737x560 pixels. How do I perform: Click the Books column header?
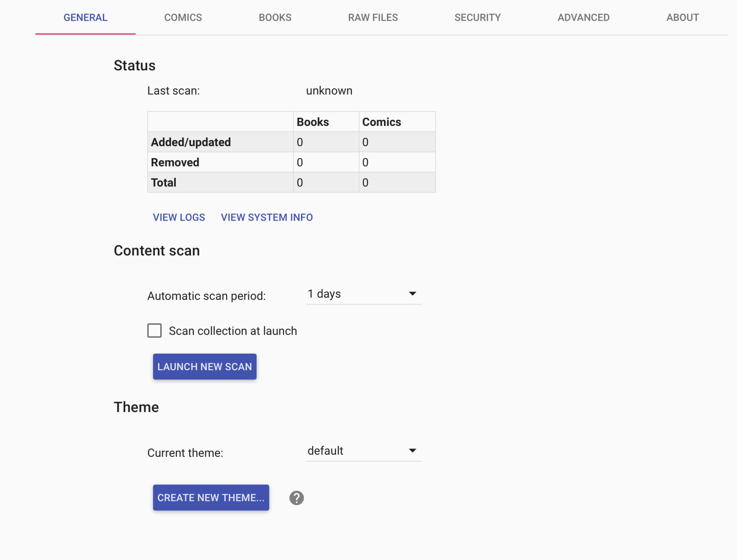[x=312, y=122]
